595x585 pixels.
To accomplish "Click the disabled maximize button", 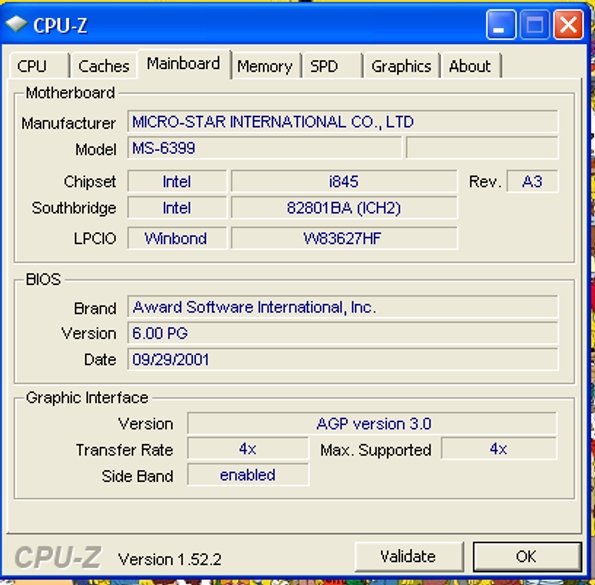I will click(535, 25).
